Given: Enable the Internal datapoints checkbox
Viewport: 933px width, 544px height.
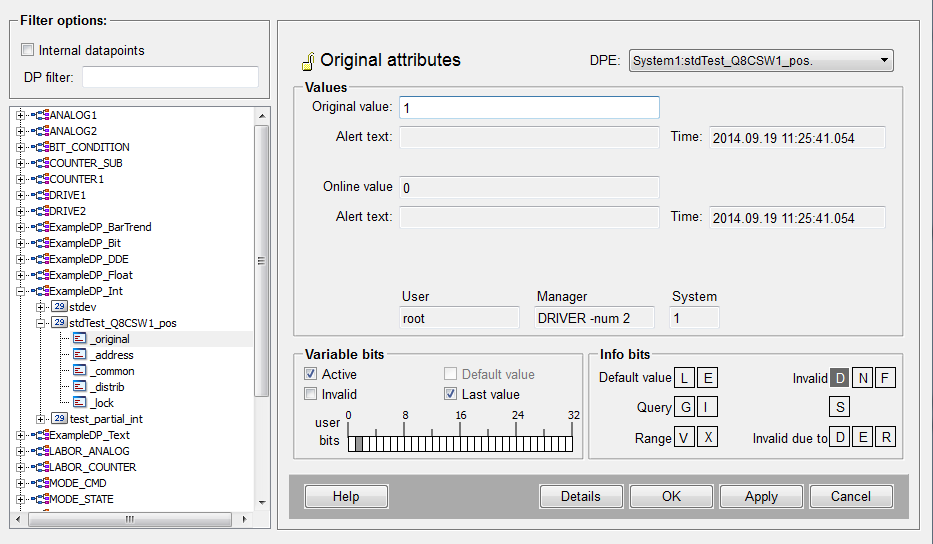Looking at the screenshot, I should [28, 50].
